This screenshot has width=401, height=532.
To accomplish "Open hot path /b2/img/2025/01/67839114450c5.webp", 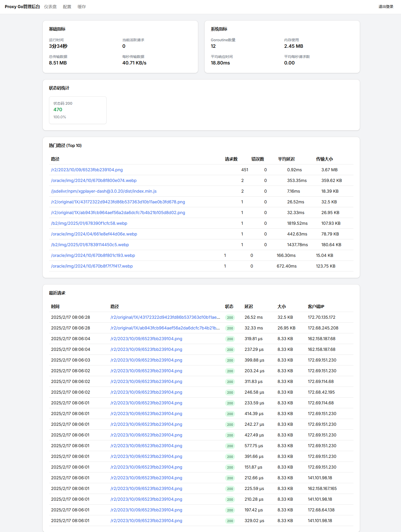I will click(90, 245).
